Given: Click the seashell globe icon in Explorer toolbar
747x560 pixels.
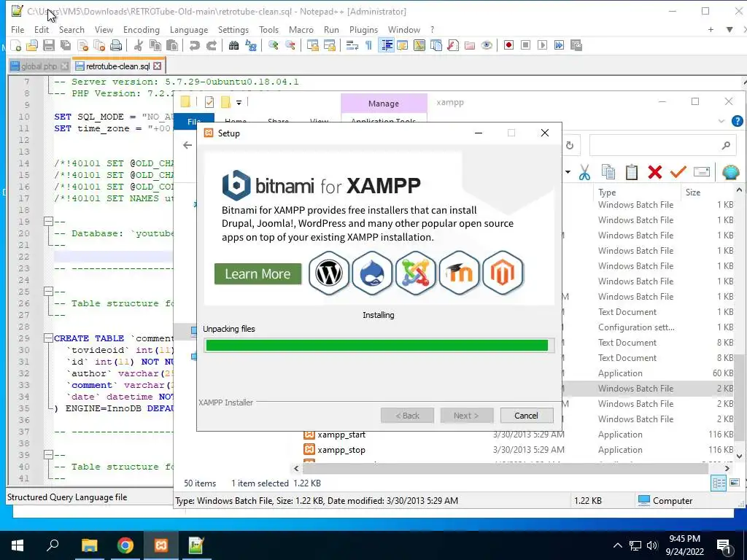Looking at the screenshot, I should (x=730, y=172).
